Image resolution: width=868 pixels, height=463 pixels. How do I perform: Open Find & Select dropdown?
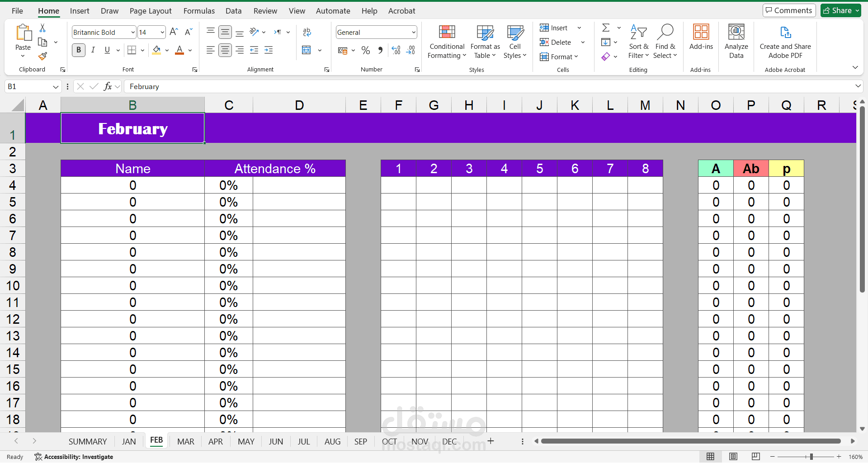coord(665,41)
